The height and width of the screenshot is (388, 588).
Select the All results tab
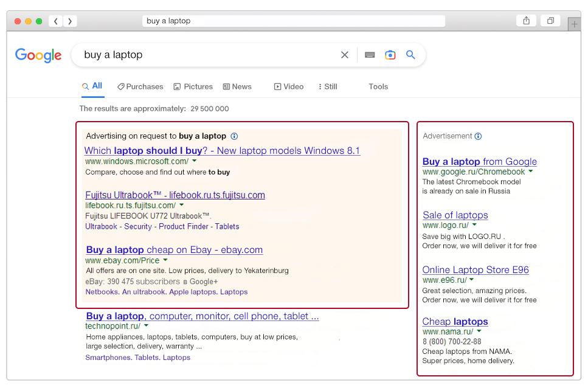pyautogui.click(x=92, y=86)
